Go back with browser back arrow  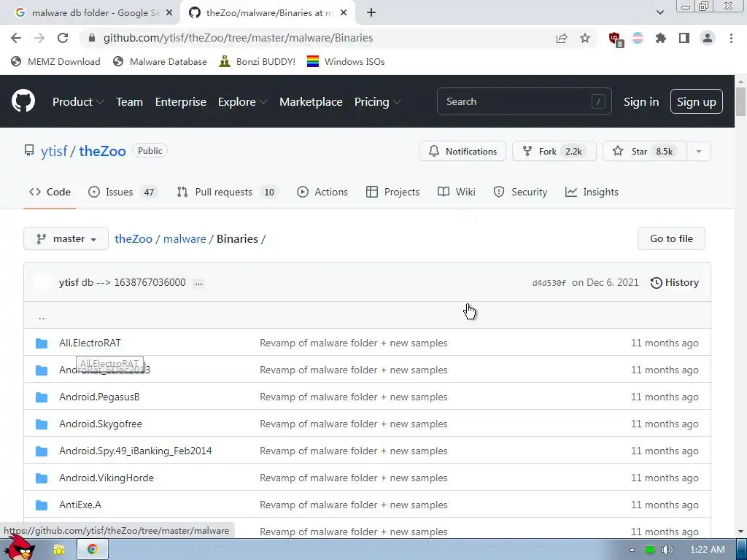coord(16,38)
